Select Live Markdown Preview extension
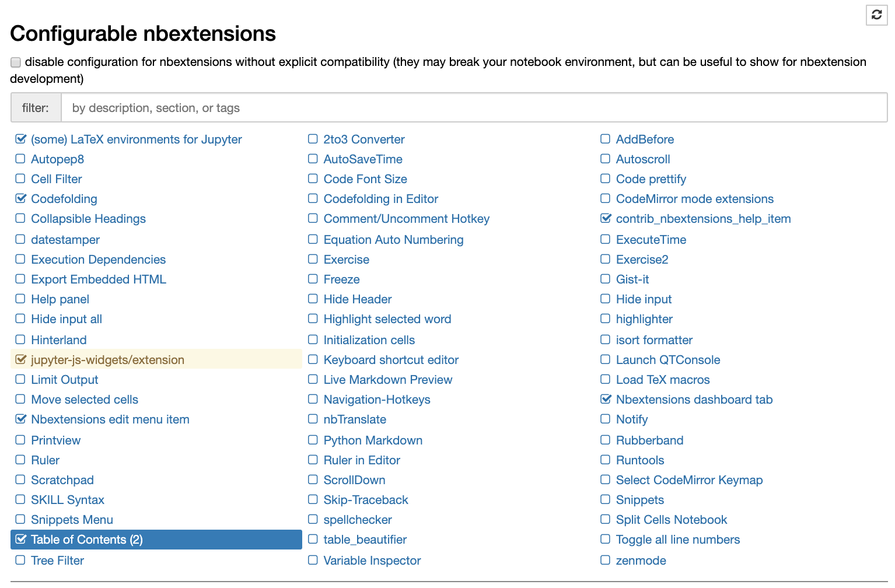 click(x=388, y=380)
